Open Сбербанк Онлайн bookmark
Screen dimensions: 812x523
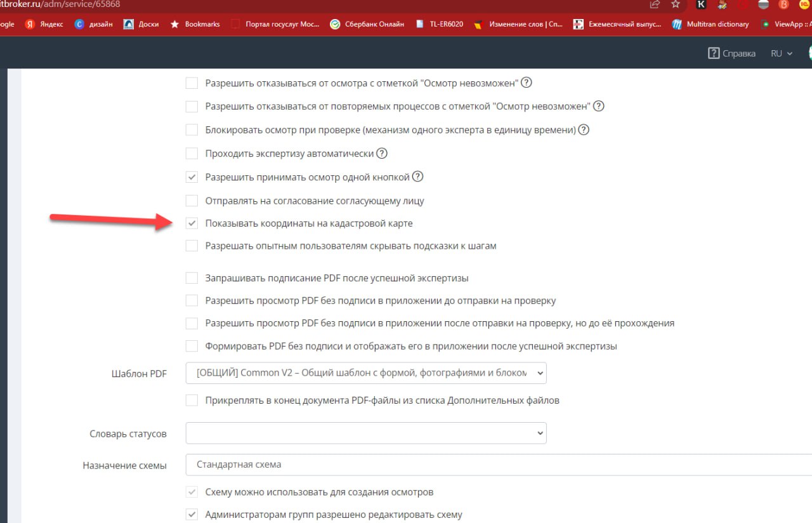tap(367, 24)
